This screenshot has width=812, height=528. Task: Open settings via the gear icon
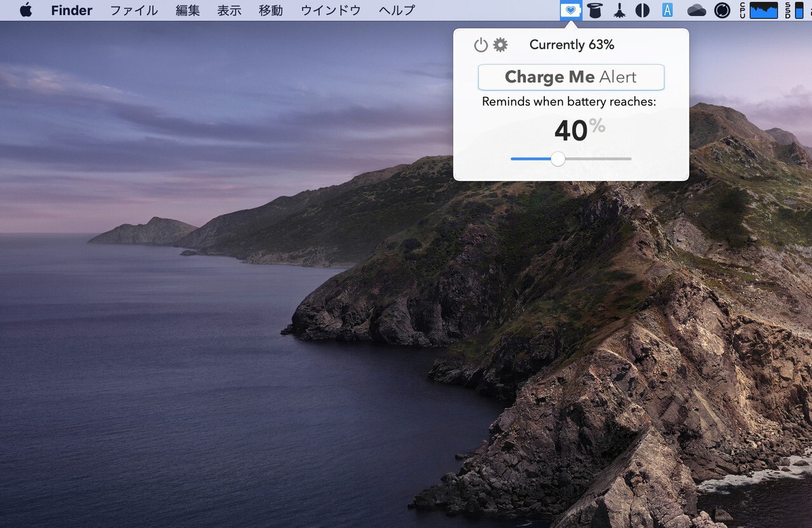(x=501, y=45)
